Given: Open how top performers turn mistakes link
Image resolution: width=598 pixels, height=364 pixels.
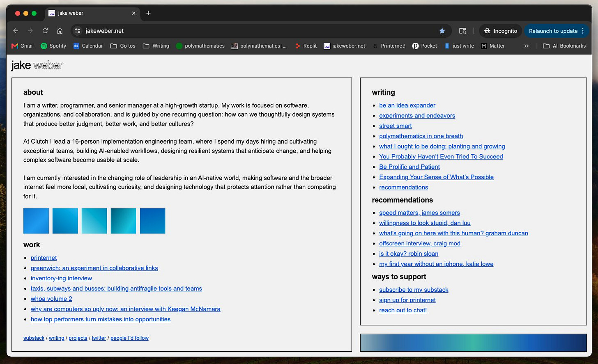Looking at the screenshot, I should tap(101, 319).
